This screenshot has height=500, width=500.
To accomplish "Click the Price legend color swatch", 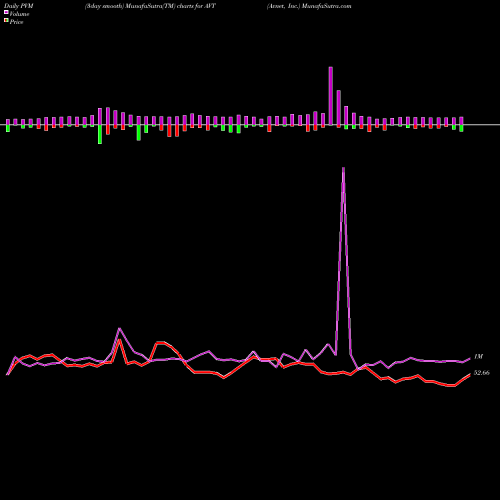I will click(x=6, y=21).
